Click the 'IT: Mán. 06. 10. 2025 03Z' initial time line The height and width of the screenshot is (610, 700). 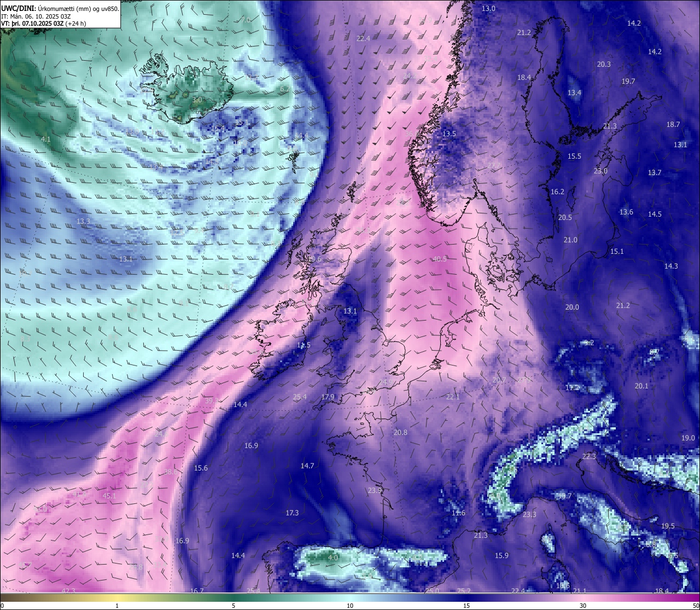point(36,16)
